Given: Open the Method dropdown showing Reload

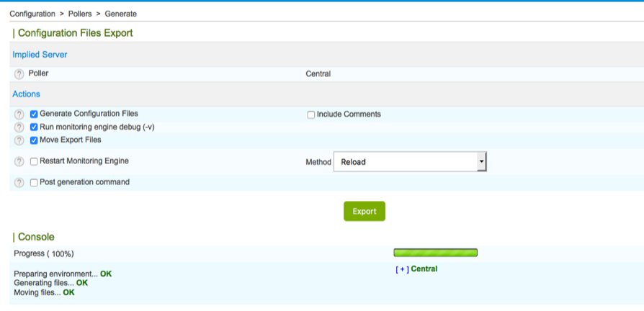Looking at the screenshot, I should [410, 162].
